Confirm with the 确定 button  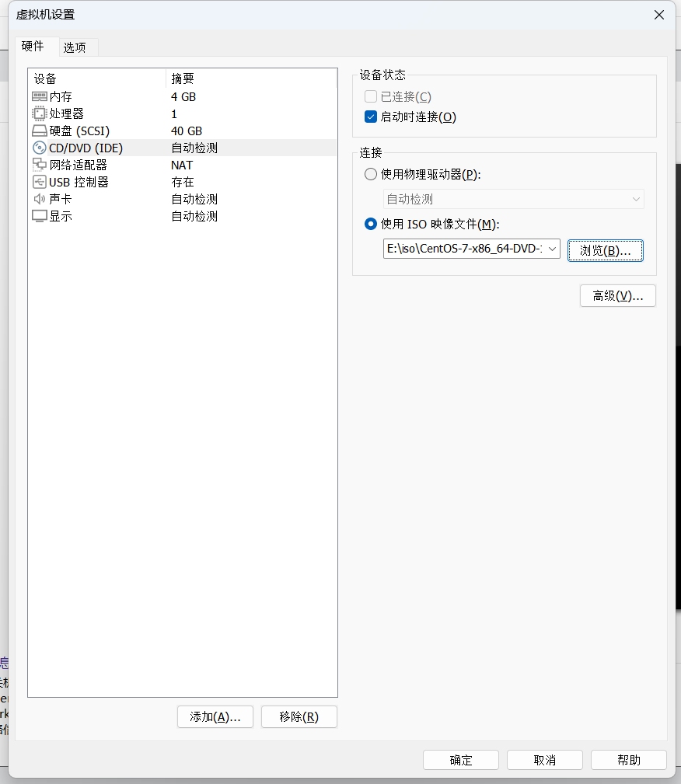pos(461,760)
